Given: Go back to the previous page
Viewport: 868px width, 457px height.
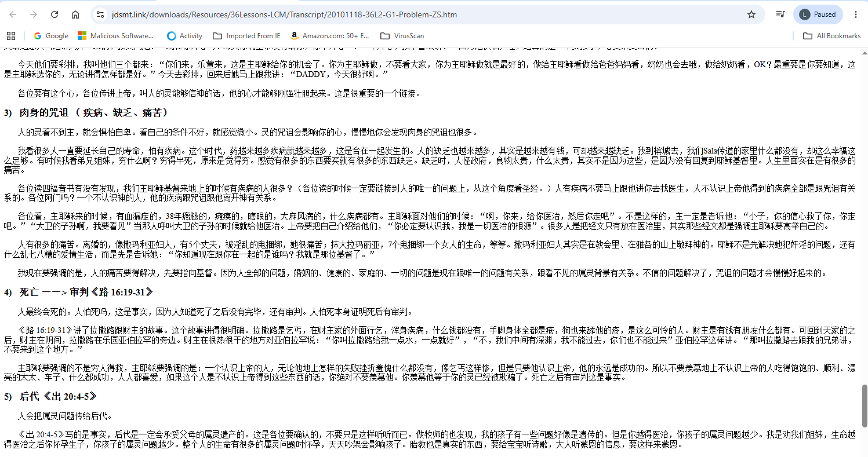Looking at the screenshot, I should point(13,14).
